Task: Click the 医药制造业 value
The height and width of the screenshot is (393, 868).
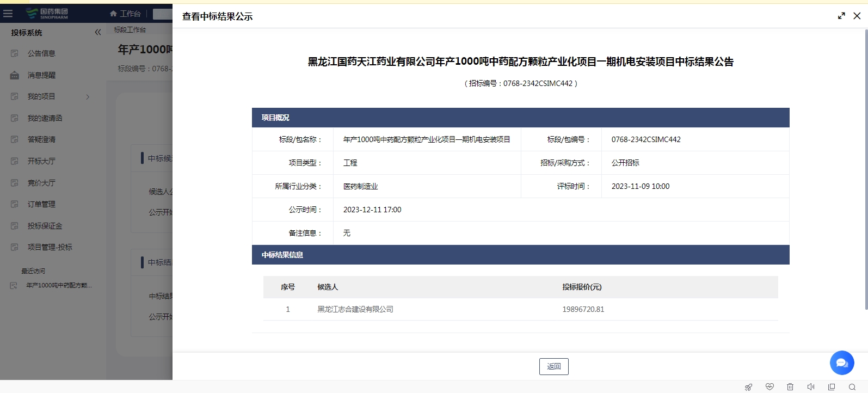Action: coord(360,186)
